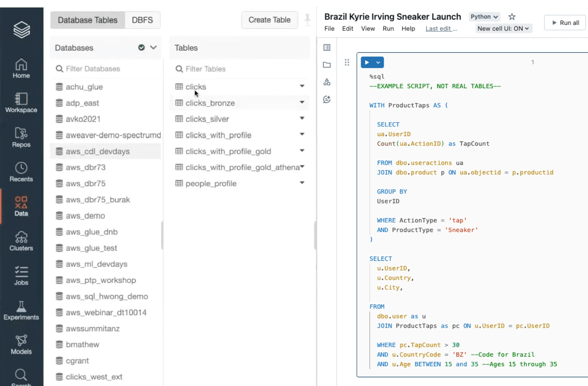
Task: Select Data in the sidebar
Action: click(21, 206)
